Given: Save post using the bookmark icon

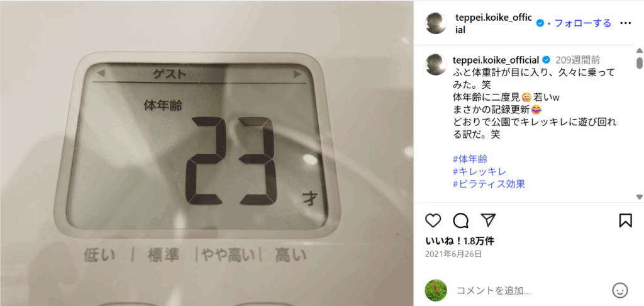Looking at the screenshot, I should pos(625,221).
